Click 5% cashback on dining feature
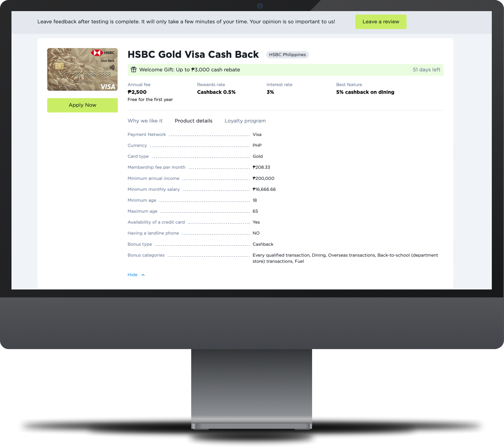 coord(365,92)
